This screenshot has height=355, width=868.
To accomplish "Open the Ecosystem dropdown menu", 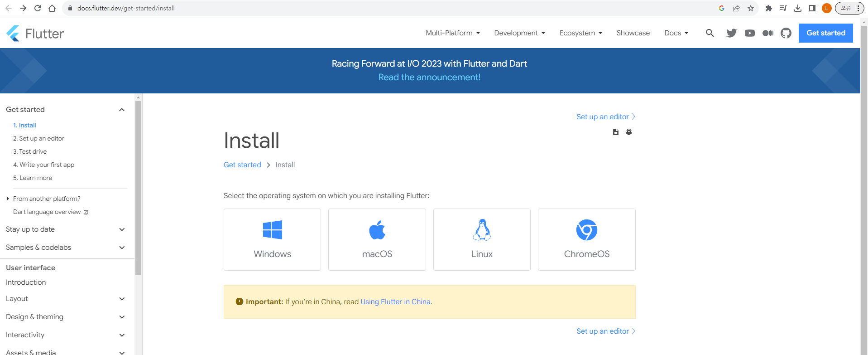I will click(x=581, y=33).
